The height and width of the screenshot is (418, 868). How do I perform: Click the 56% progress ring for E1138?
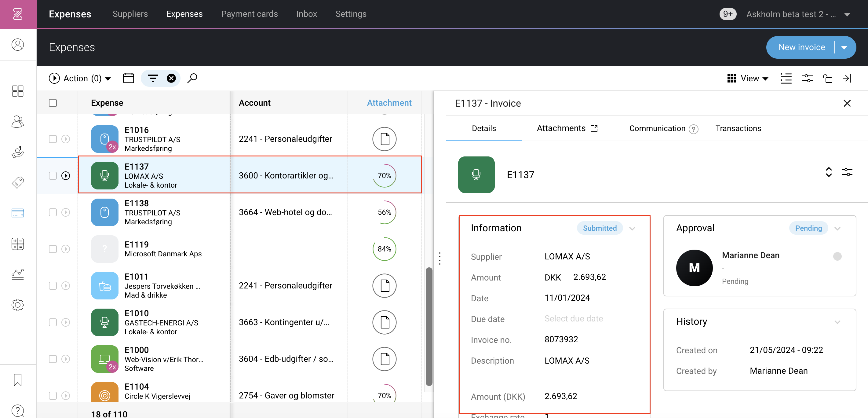tap(384, 212)
